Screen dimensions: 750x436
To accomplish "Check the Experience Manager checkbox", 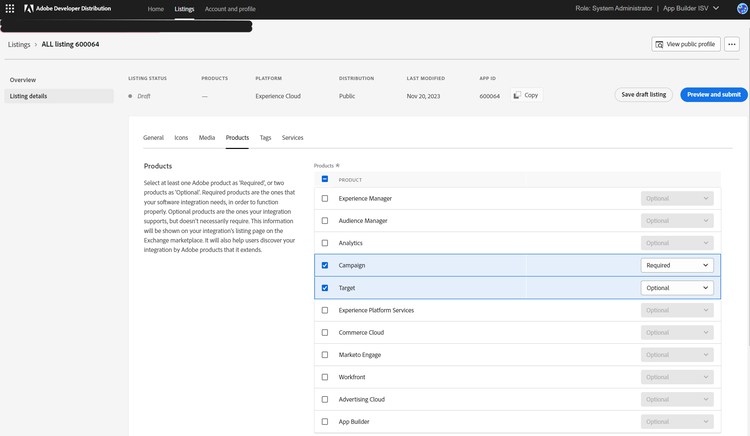I will 325,198.
